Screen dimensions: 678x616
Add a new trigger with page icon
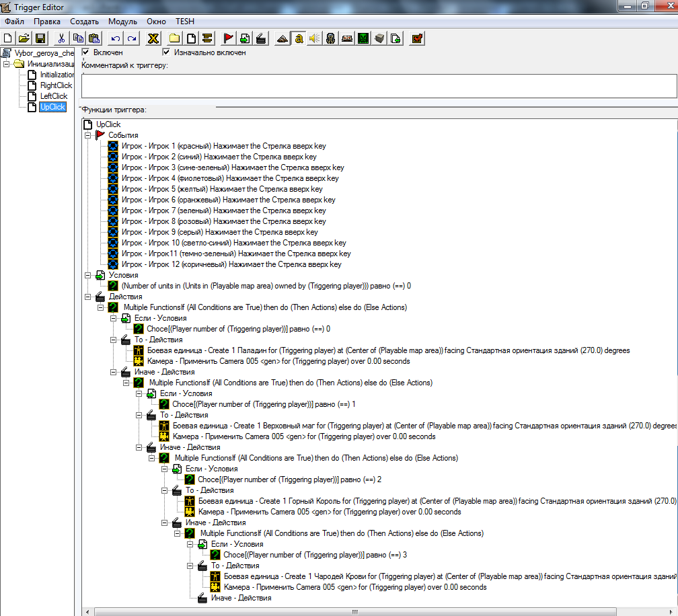point(191,38)
